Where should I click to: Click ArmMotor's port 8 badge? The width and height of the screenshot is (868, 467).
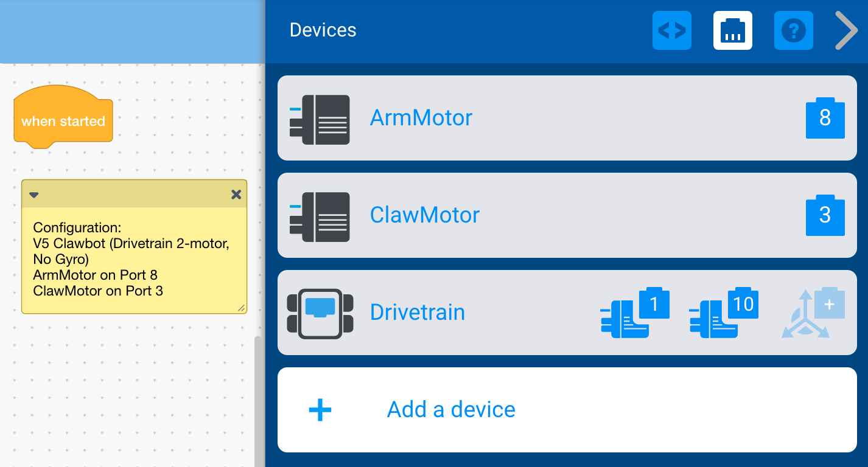825,118
